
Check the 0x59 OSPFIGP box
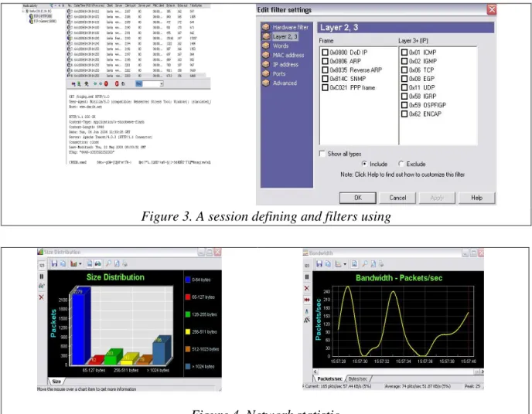click(x=404, y=105)
